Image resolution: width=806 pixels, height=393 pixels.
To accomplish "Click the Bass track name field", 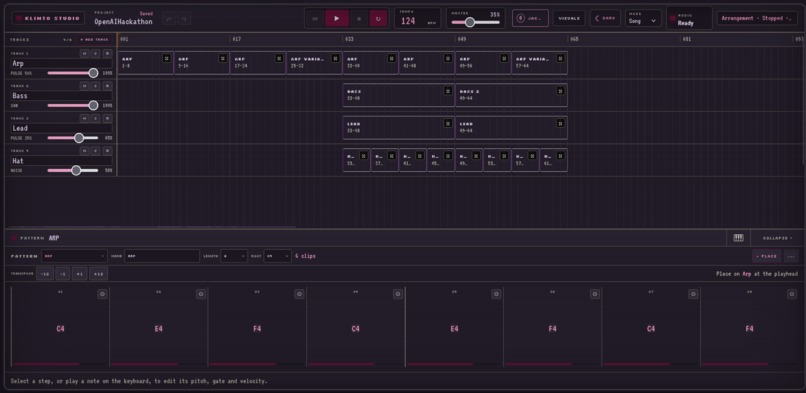I will click(x=62, y=96).
